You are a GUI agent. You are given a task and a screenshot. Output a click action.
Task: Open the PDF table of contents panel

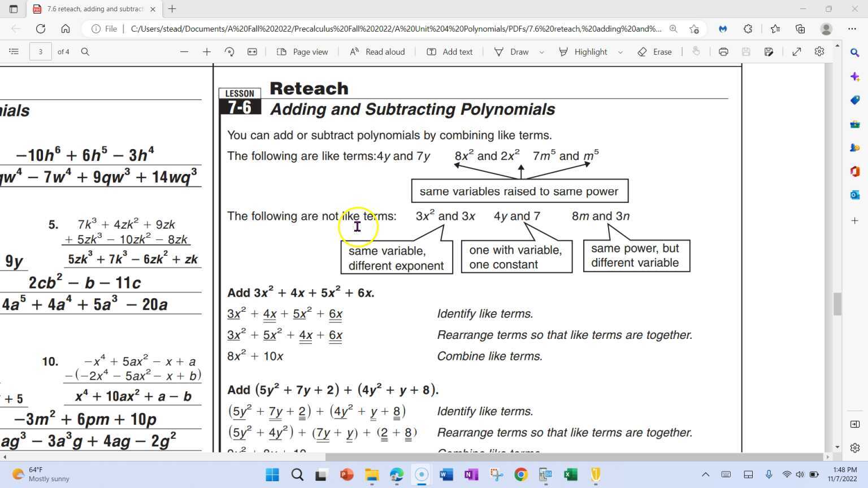(14, 51)
